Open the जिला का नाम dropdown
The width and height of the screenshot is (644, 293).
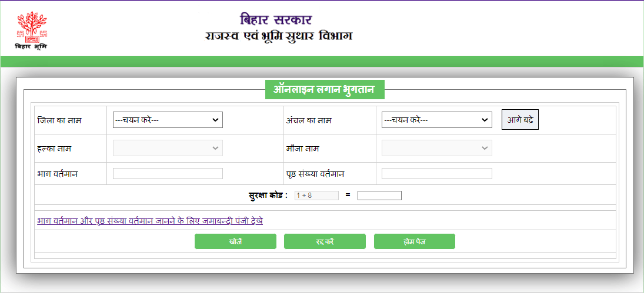click(x=168, y=120)
